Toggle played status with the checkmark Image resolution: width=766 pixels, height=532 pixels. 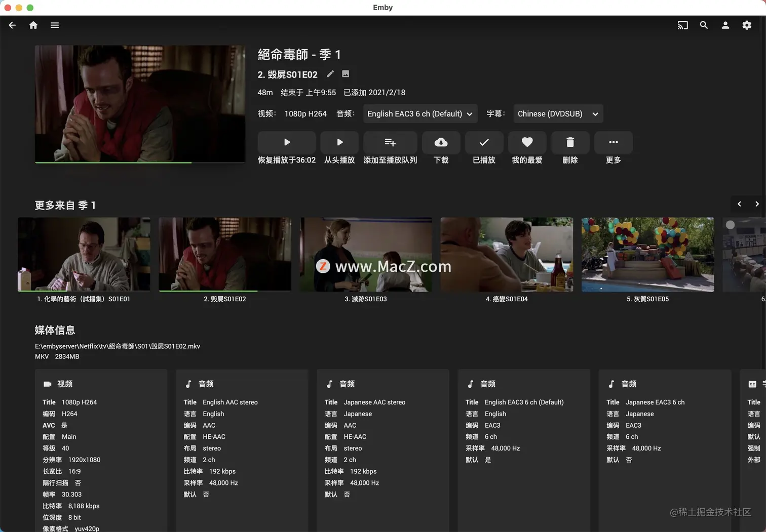tap(484, 142)
